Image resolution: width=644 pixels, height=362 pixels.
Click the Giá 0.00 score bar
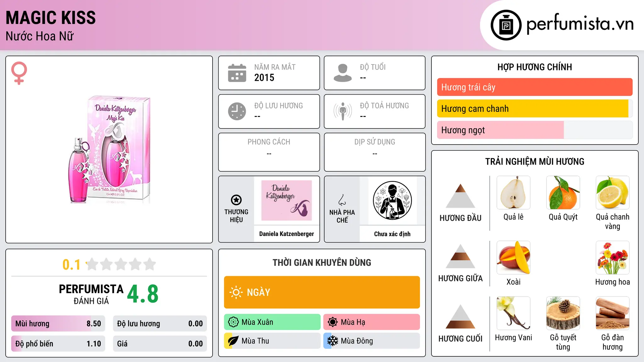pos(160,344)
